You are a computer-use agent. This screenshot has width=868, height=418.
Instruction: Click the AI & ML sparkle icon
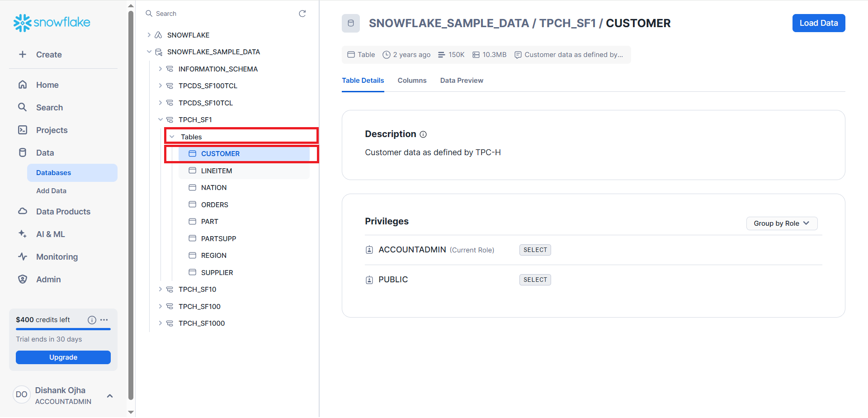click(23, 234)
